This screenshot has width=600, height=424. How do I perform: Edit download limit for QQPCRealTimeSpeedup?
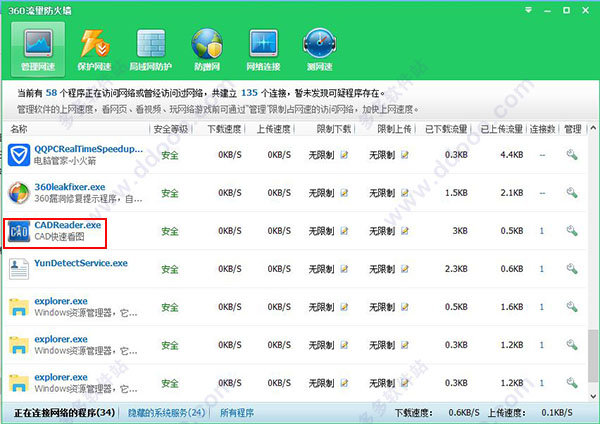pyautogui.click(x=344, y=155)
